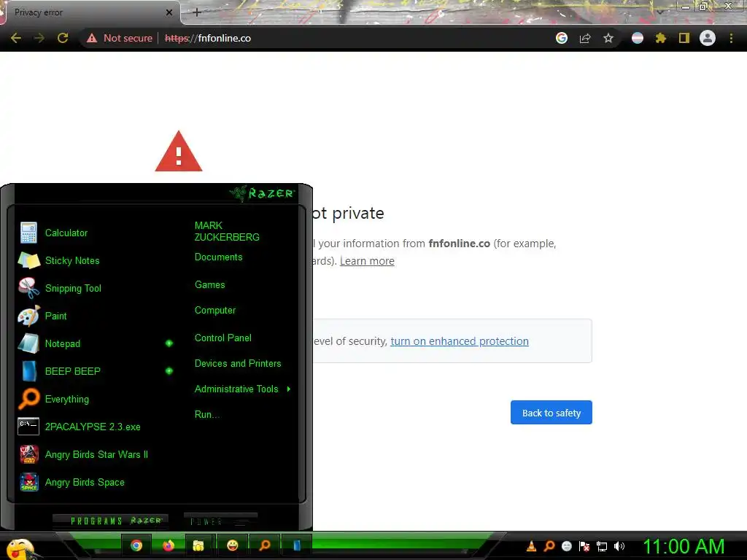The height and width of the screenshot is (560, 747).
Task: Open Administrative Tools entry
Action: (x=236, y=389)
